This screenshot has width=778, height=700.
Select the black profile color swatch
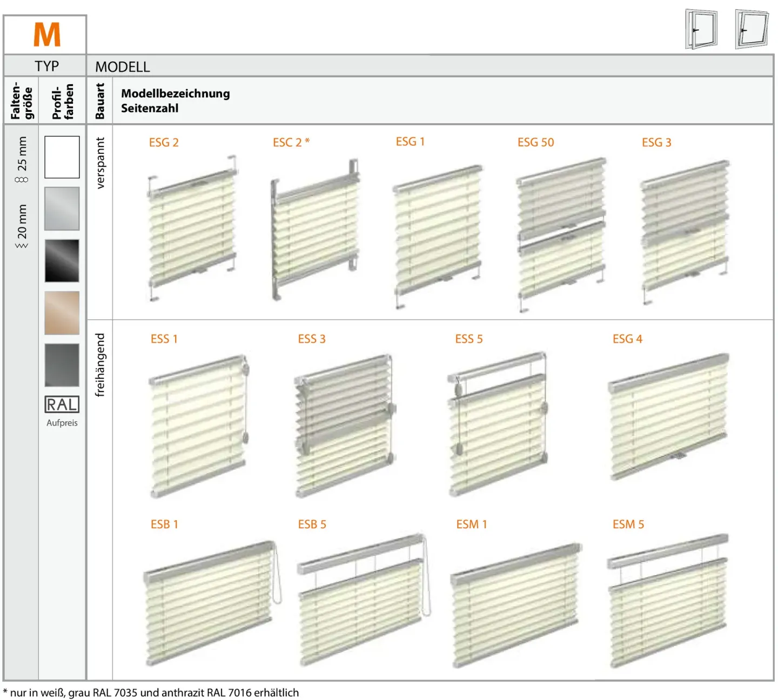pos(62,261)
